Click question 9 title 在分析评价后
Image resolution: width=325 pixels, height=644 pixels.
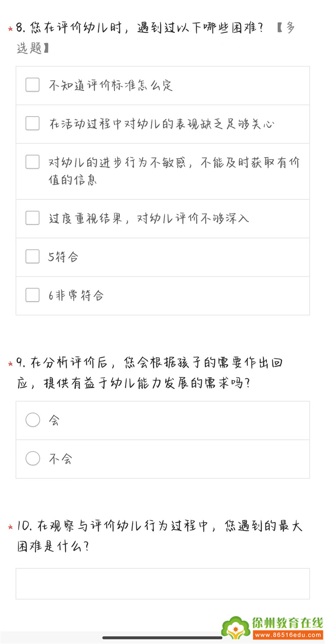point(149,363)
